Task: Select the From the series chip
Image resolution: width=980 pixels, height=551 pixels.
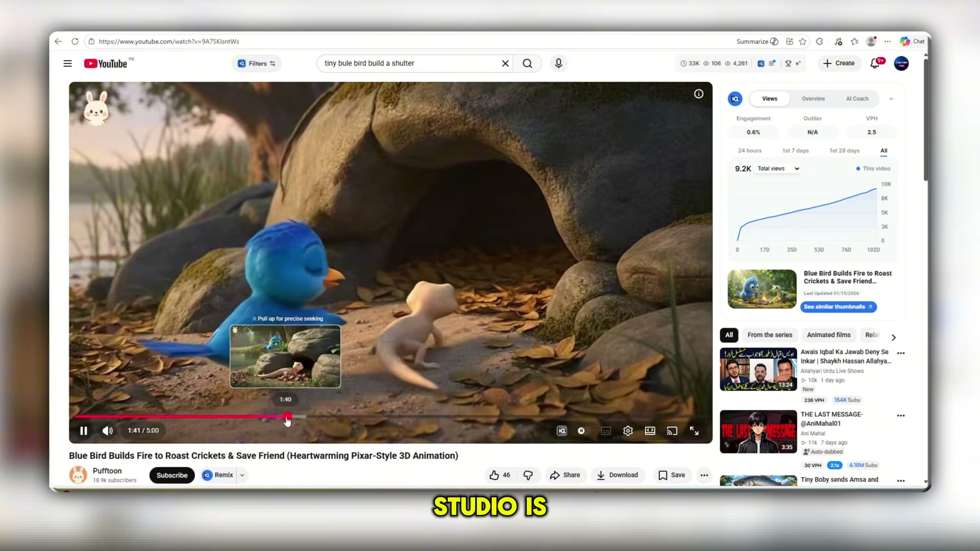Action: click(x=770, y=335)
